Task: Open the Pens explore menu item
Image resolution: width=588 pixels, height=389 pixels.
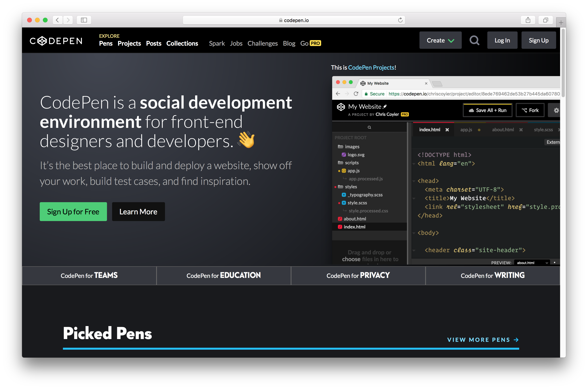Action: click(x=106, y=43)
